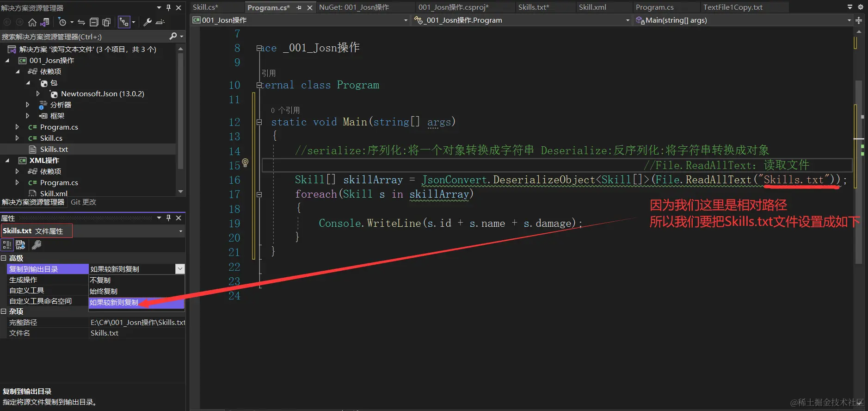Click the lightbulb quick actions icon

[x=245, y=162]
